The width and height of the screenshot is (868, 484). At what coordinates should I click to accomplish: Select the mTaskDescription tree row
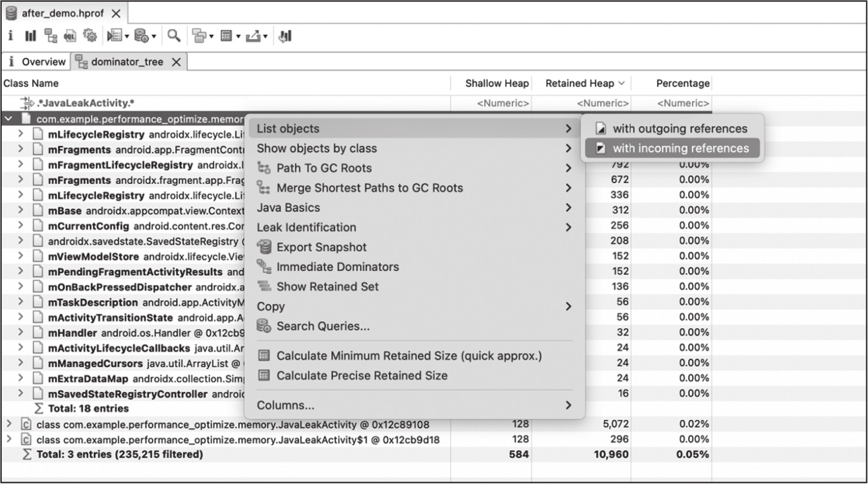(x=138, y=302)
